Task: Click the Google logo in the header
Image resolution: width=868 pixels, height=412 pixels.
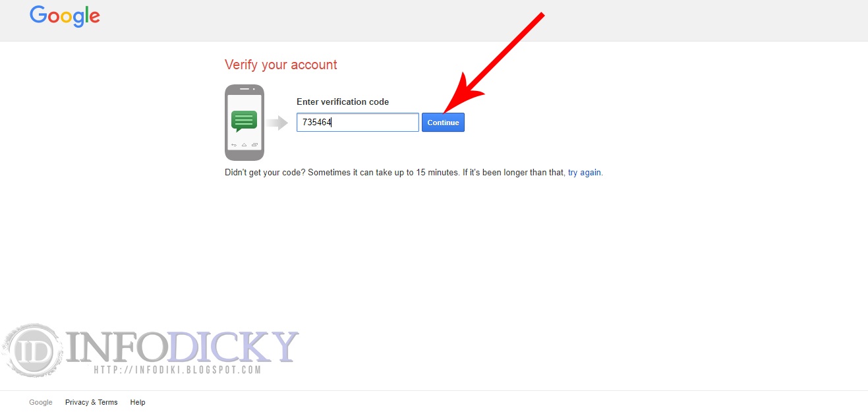Action: pos(65,16)
